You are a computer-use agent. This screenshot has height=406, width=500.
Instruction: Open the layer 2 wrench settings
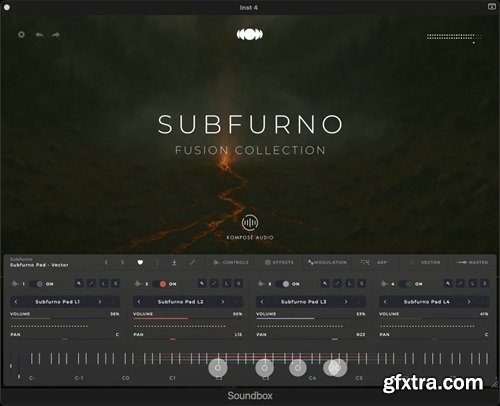pyautogui.click(x=202, y=284)
